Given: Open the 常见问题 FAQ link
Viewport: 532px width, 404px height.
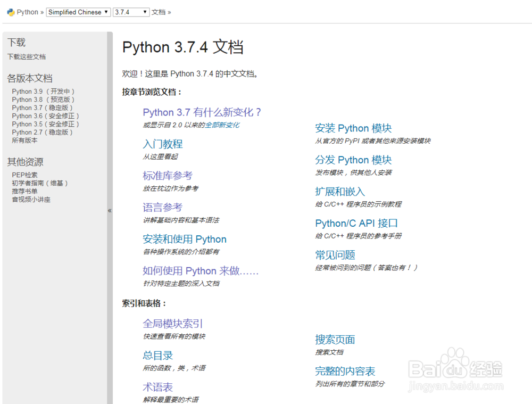Looking at the screenshot, I should [x=335, y=254].
